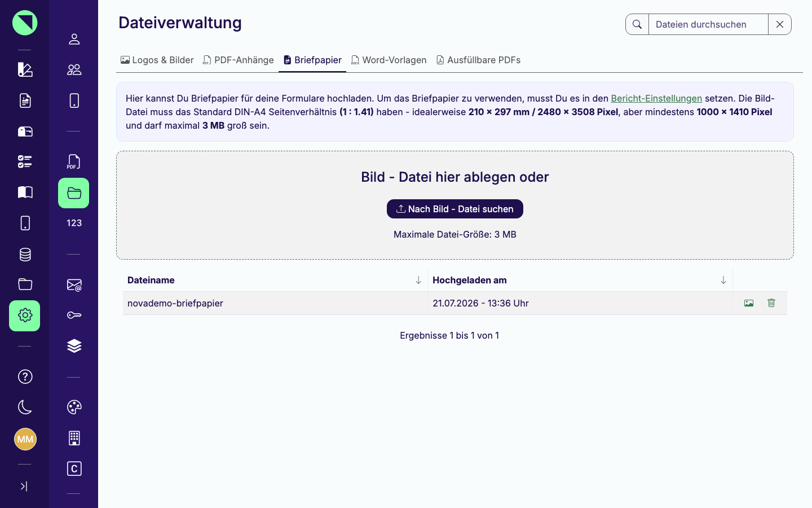812x508 pixels.
Task: Clear the search with the X button
Action: pyautogui.click(x=780, y=24)
